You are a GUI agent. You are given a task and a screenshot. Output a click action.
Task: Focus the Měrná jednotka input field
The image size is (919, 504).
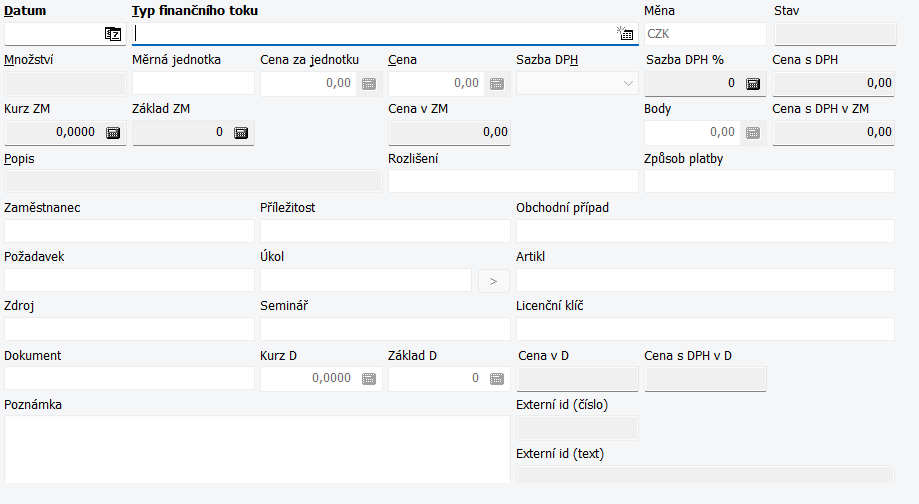coord(193,83)
